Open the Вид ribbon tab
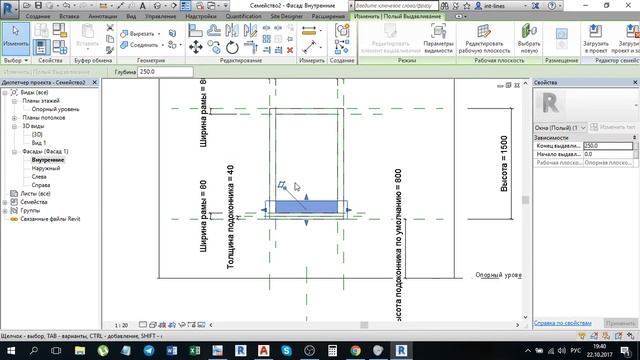 [131, 16]
